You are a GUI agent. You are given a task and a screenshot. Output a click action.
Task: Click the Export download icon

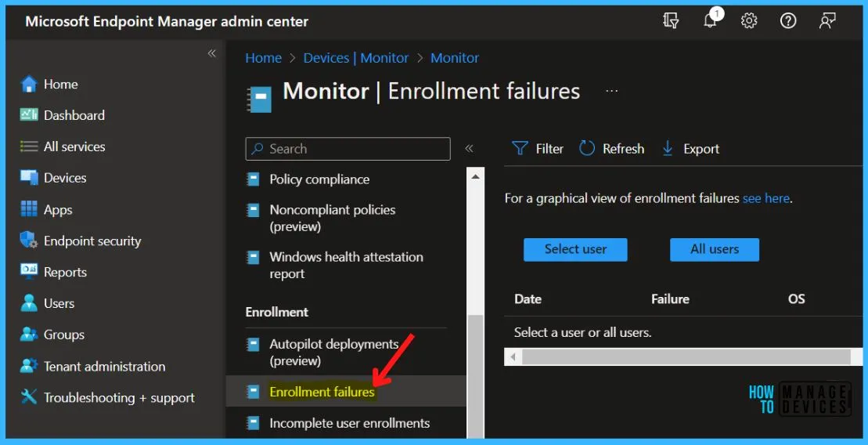(668, 149)
